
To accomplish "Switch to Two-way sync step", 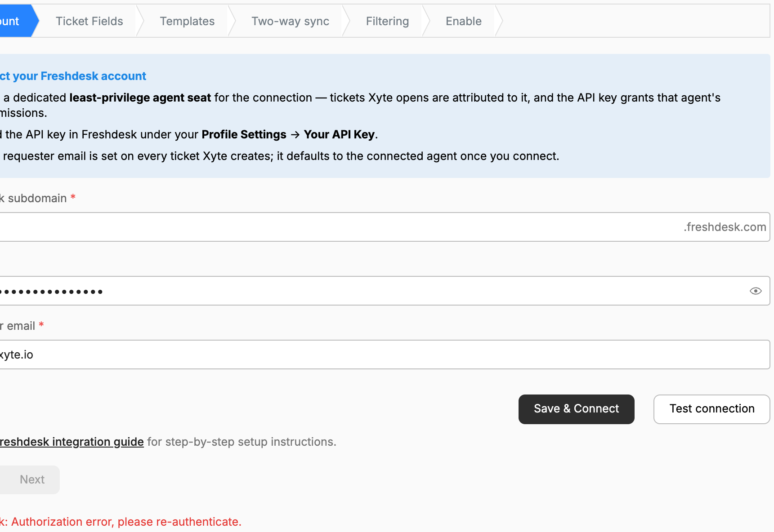I will coord(290,21).
